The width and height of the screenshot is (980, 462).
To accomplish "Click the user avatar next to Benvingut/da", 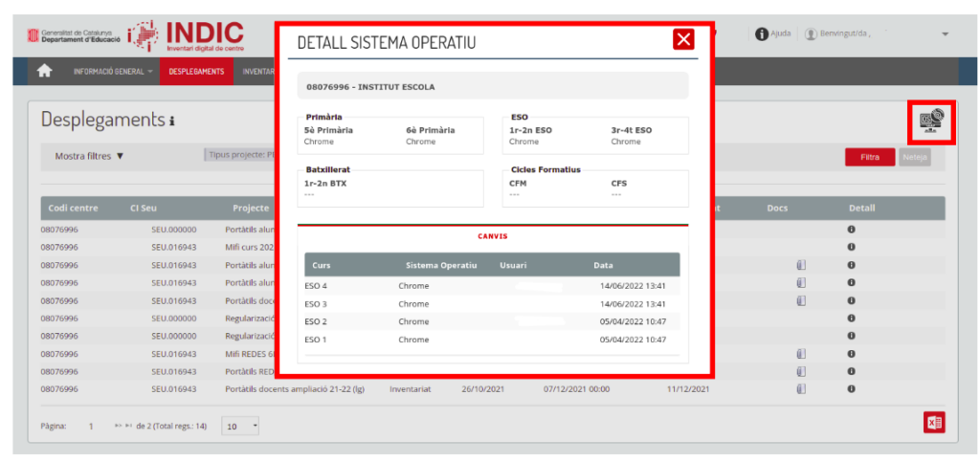I will [x=812, y=33].
